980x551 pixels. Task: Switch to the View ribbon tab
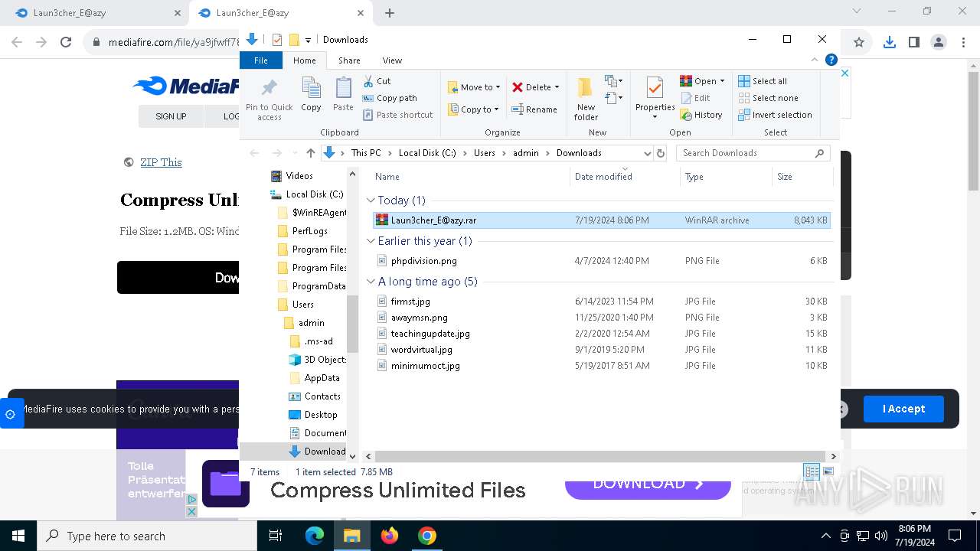[x=392, y=60]
